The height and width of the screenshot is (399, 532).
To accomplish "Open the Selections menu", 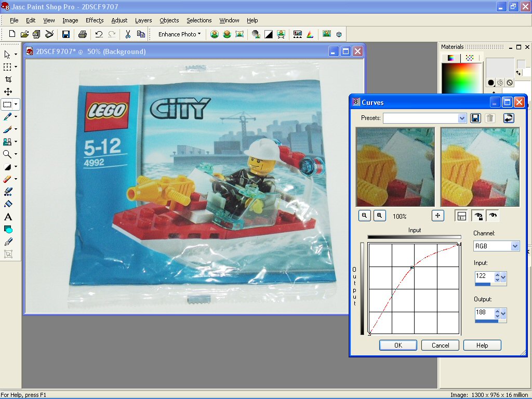I will [x=199, y=20].
